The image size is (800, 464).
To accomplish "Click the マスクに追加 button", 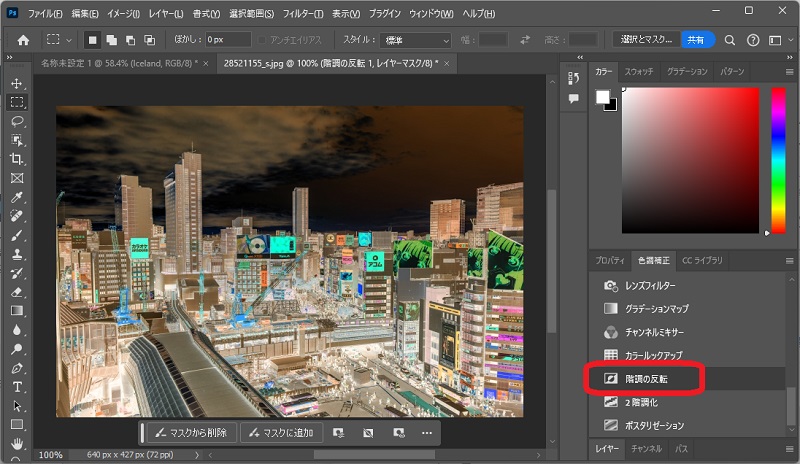I will [x=281, y=433].
